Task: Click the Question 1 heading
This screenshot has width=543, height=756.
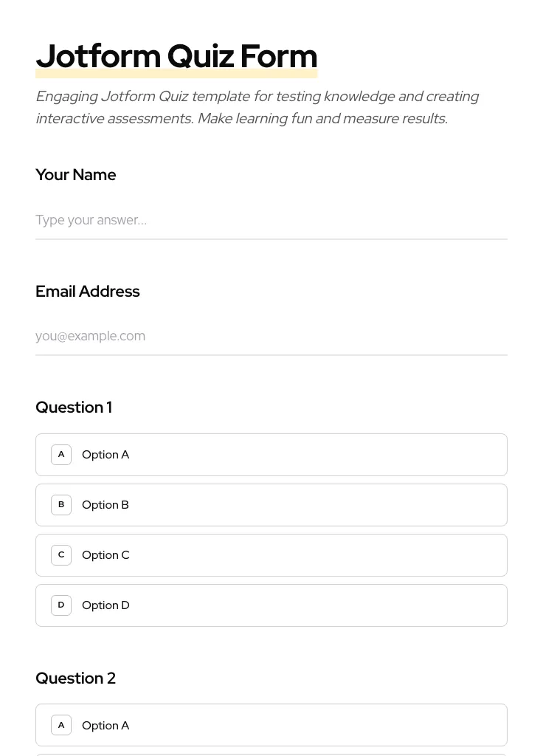Action: coord(74,407)
